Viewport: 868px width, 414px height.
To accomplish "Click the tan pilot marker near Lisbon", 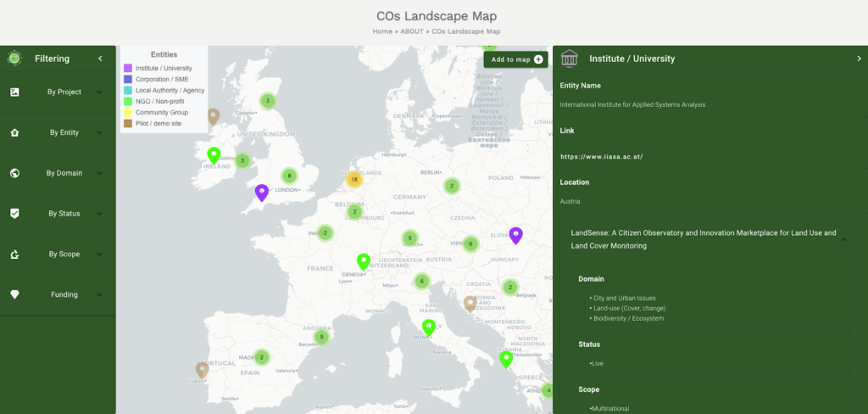I will coord(202,369).
